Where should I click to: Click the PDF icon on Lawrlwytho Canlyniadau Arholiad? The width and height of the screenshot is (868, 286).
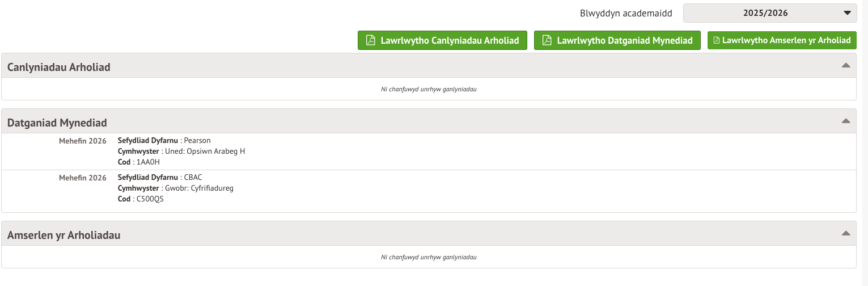(x=371, y=40)
